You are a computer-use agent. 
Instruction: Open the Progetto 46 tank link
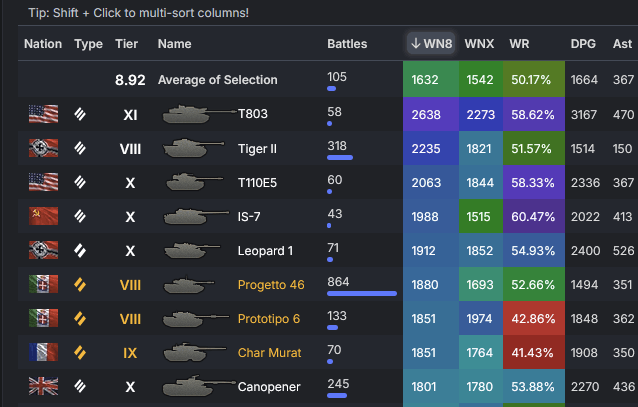(271, 284)
